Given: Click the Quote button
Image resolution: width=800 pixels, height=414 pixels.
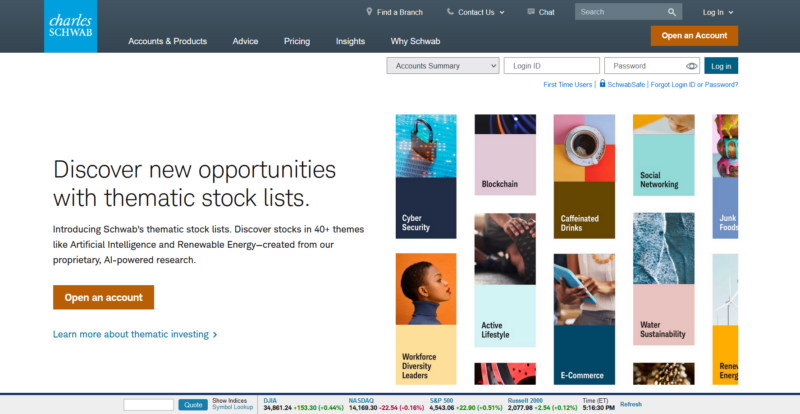Looking at the screenshot, I should pos(193,405).
